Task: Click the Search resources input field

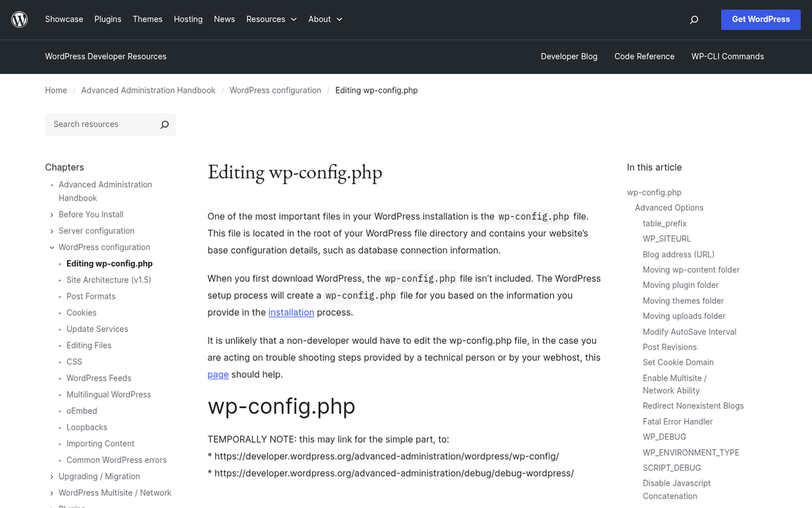Action: tap(101, 125)
